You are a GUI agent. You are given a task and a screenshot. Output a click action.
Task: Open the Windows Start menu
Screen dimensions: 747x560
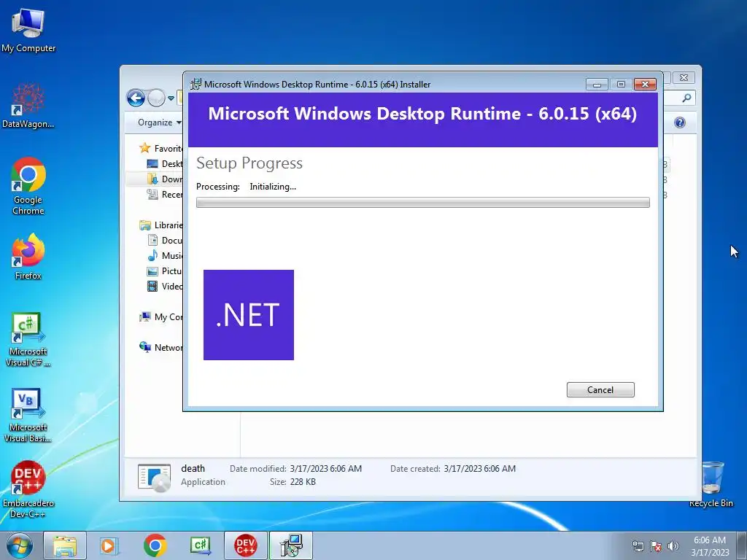point(20,545)
